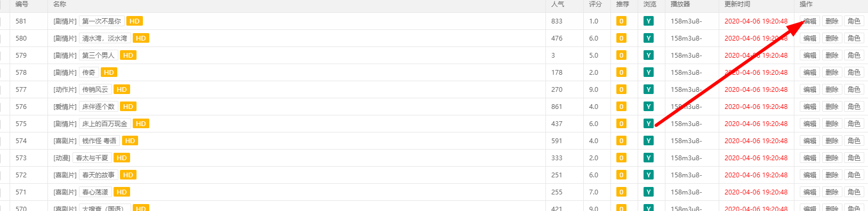Click the HD badge beside 第一次不是你
Screen dimensions: 868x211
(x=134, y=21)
